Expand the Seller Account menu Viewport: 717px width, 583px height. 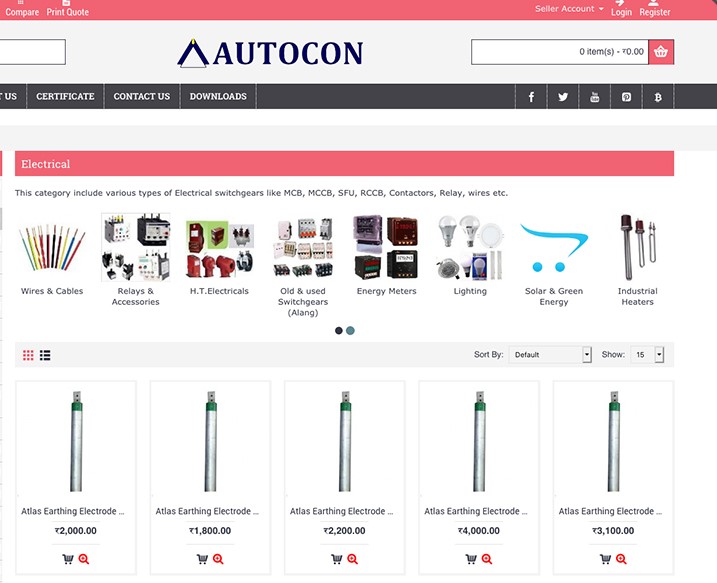tap(569, 9)
